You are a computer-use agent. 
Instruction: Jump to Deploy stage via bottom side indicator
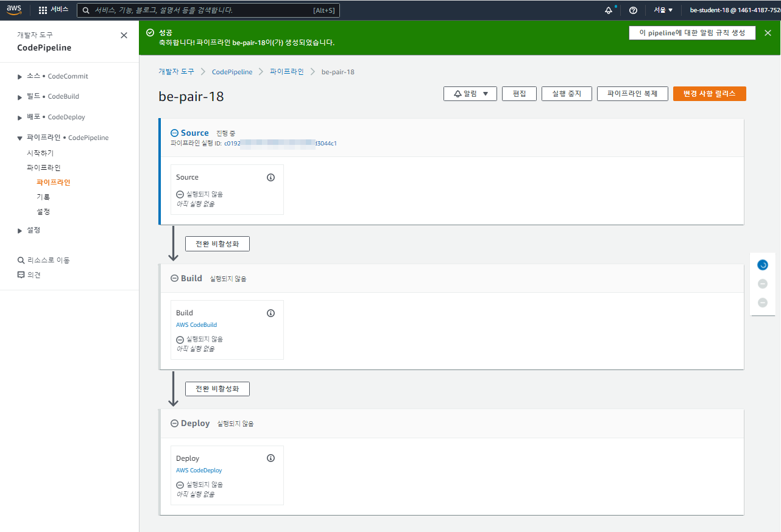click(x=763, y=303)
